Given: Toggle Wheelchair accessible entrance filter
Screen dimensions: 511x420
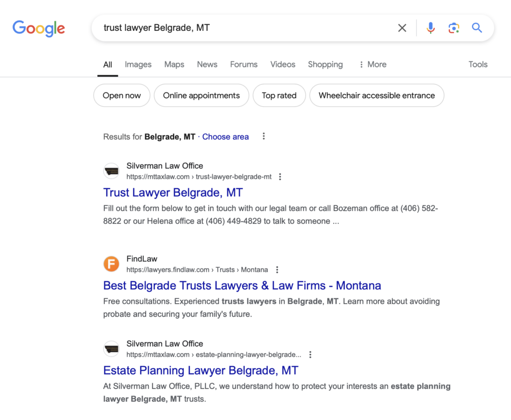Looking at the screenshot, I should (376, 95).
